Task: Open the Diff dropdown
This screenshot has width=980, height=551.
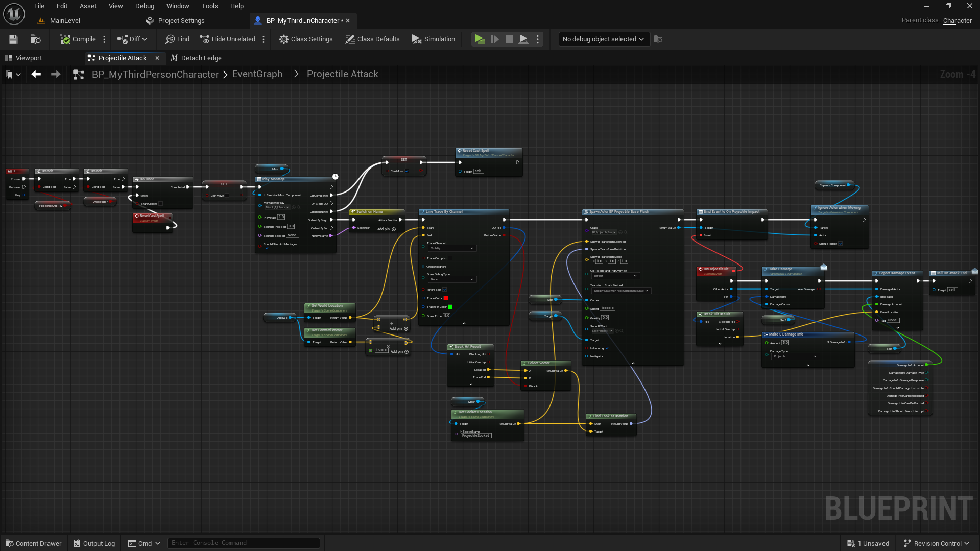Action: pos(132,39)
